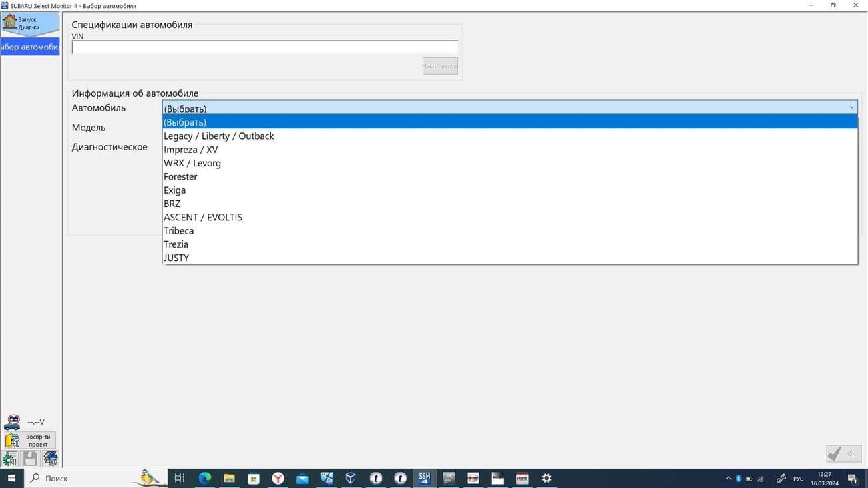Click the F12 home icon
Image resolution: width=868 pixels, height=488 pixels.
51,459
